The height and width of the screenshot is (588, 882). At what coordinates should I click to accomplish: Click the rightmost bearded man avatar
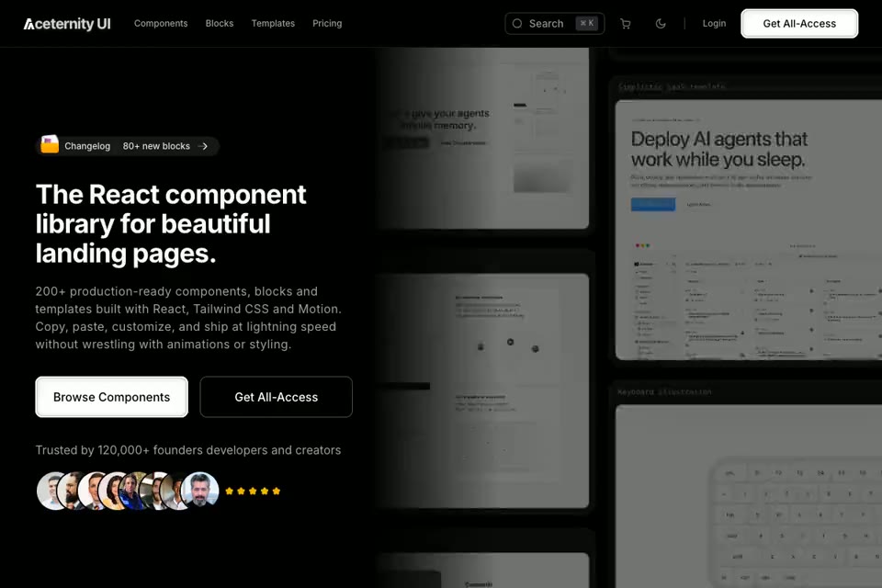(200, 491)
